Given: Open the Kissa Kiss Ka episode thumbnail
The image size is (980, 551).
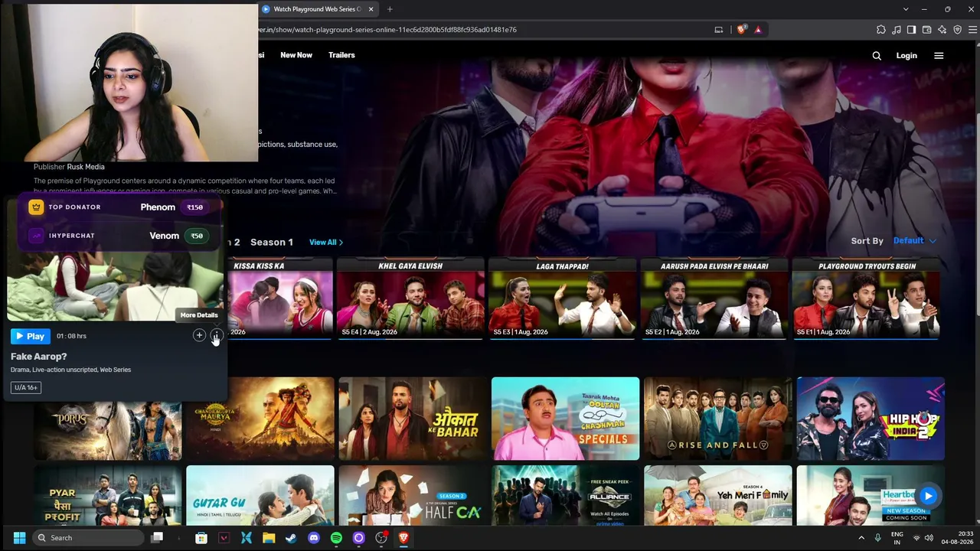Looking at the screenshot, I should [x=280, y=298].
